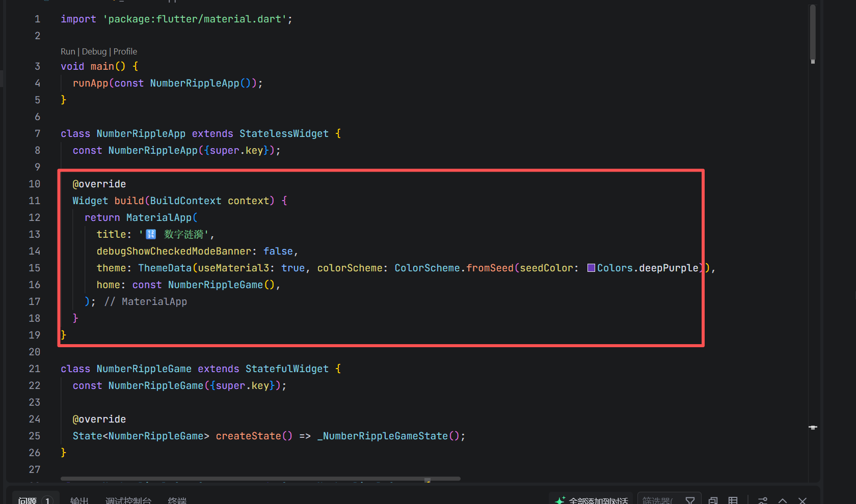Click the emoji icon in the title string
Screen dimensions: 856x504
coord(151,234)
